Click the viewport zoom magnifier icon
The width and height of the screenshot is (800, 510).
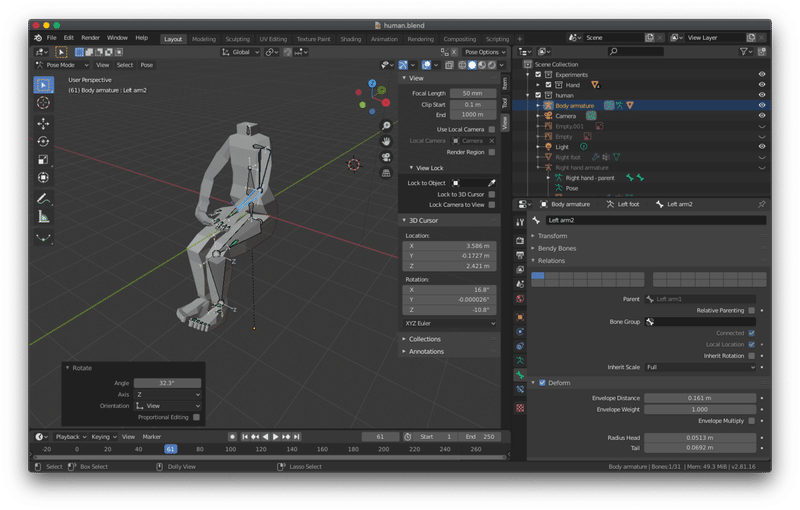[x=386, y=125]
